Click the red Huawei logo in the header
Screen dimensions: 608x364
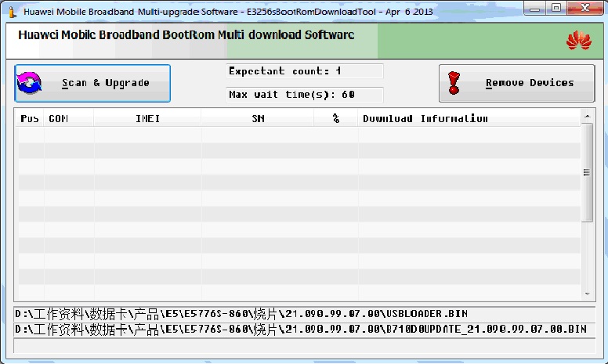578,41
